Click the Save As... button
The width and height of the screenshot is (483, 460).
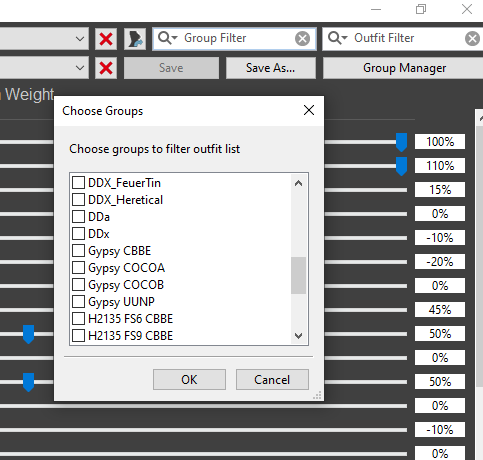click(271, 68)
